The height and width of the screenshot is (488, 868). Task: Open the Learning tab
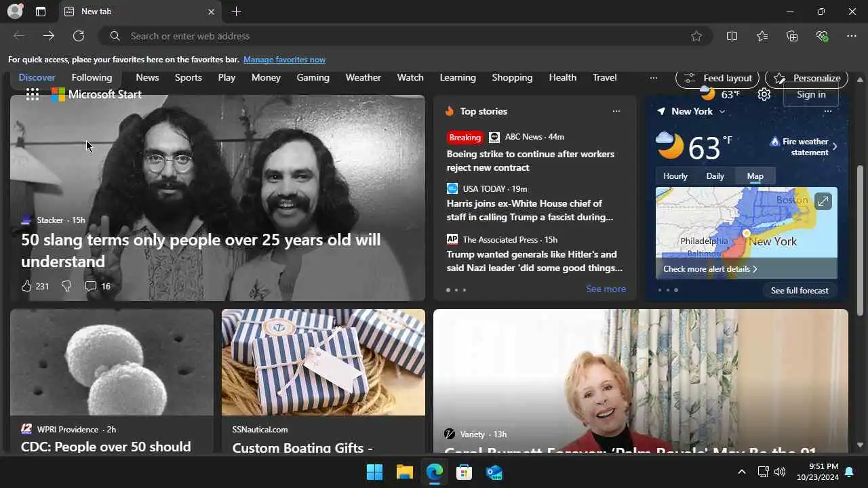458,77
